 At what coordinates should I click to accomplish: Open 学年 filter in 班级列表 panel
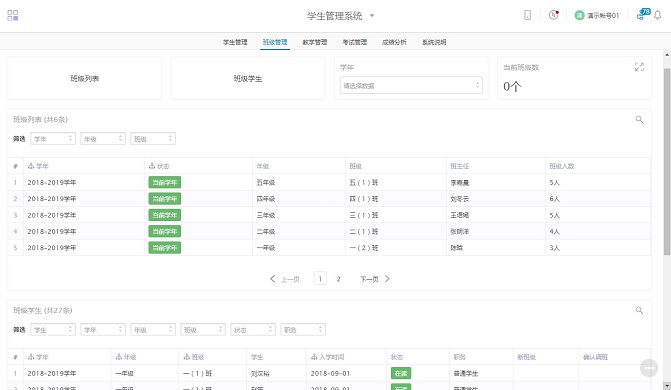coord(53,139)
